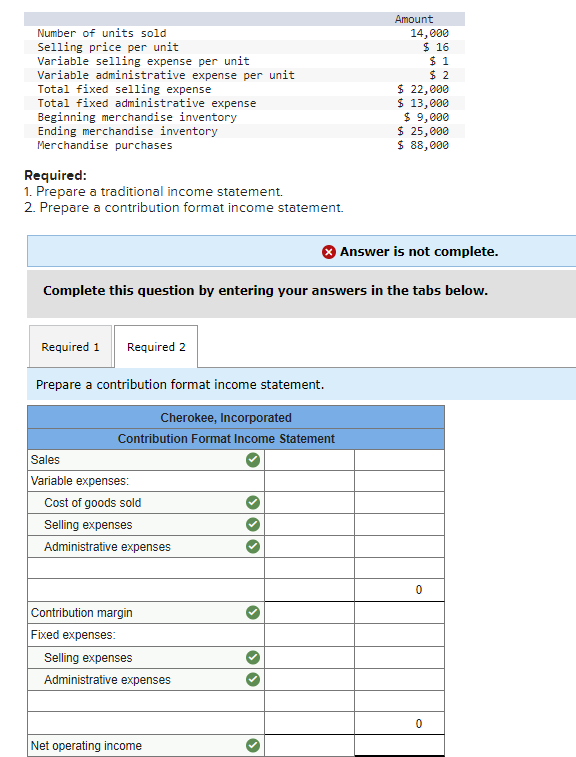This screenshot has height=757, width=576.
Task: Click the 'Number of units sold' data row
Action: (x=244, y=33)
